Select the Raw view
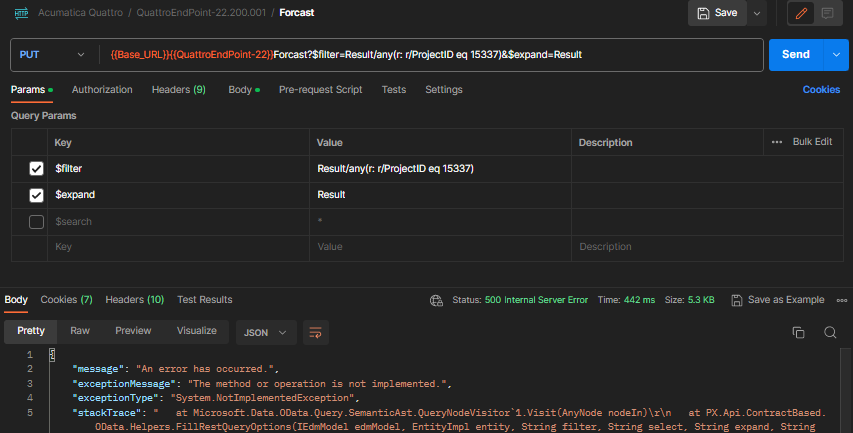The image size is (853, 433). pyautogui.click(x=80, y=331)
